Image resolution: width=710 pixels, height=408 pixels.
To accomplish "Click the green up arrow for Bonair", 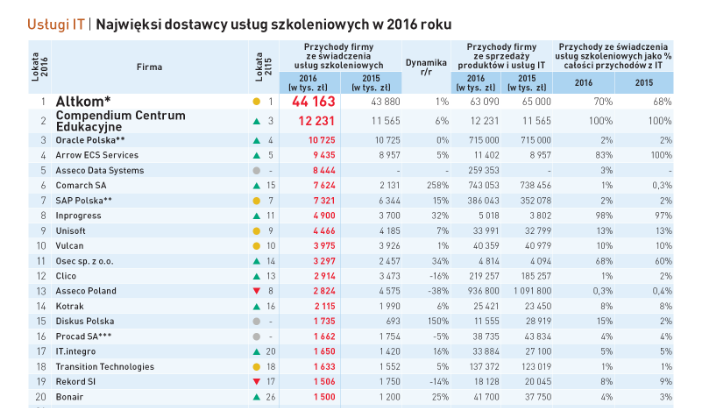I will (x=257, y=397).
